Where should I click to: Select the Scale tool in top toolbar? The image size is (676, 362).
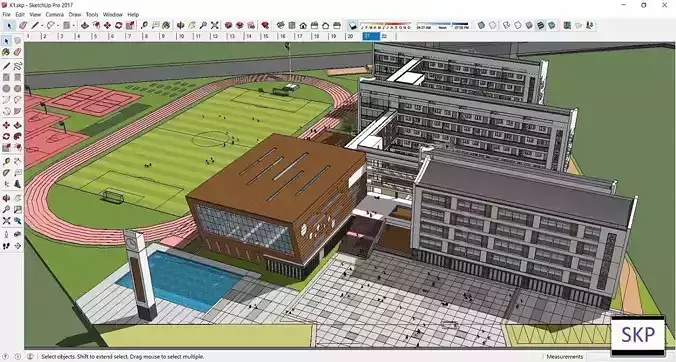coord(130,25)
